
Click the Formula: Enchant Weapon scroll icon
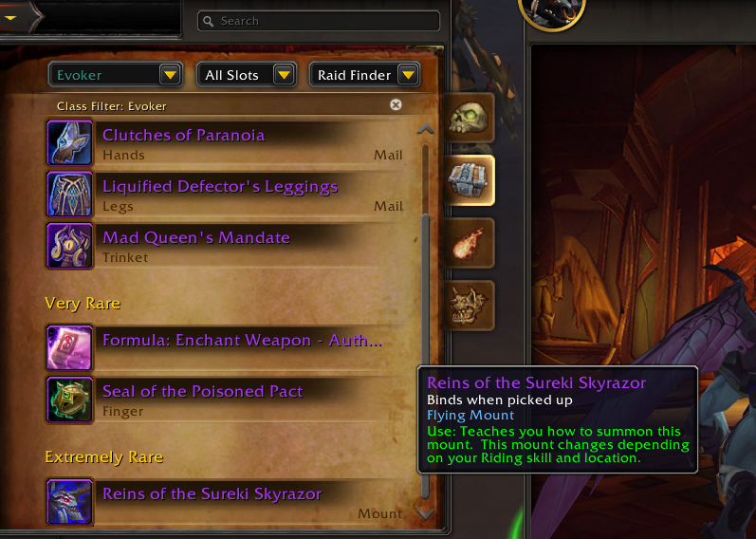pyautogui.click(x=69, y=348)
